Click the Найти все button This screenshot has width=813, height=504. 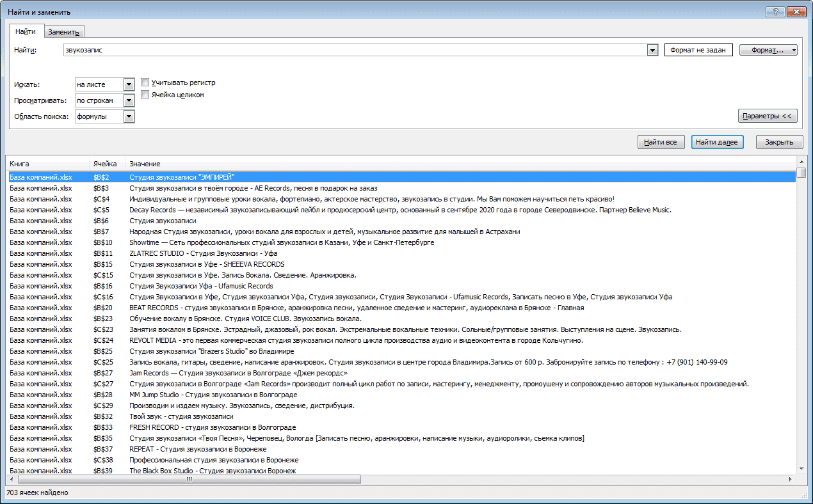pos(661,142)
